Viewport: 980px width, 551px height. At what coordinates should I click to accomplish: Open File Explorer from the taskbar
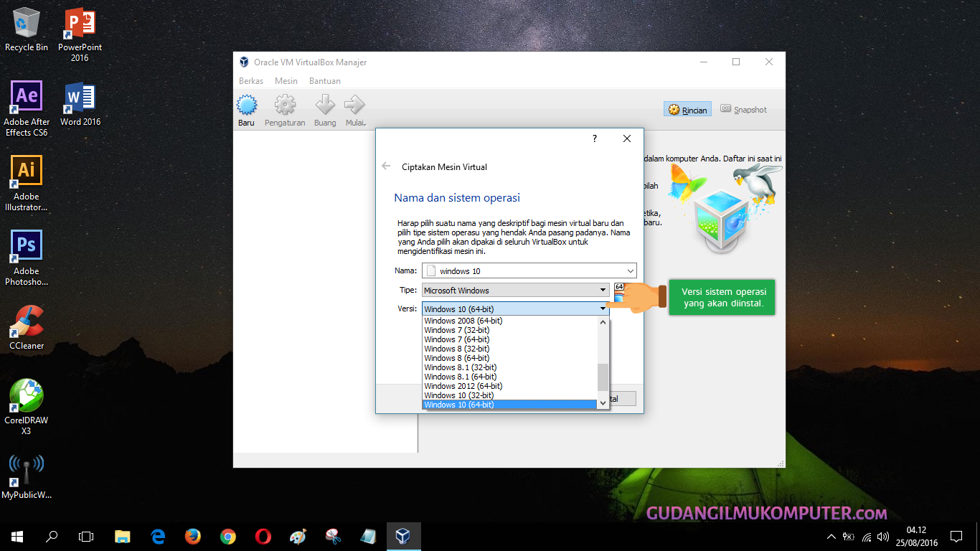click(x=123, y=536)
